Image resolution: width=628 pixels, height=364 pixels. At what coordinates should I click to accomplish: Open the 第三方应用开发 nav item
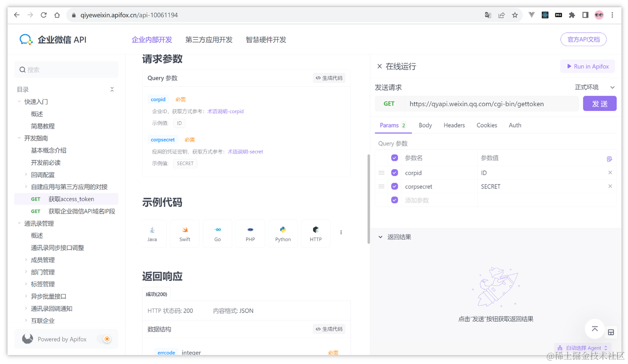click(x=209, y=40)
